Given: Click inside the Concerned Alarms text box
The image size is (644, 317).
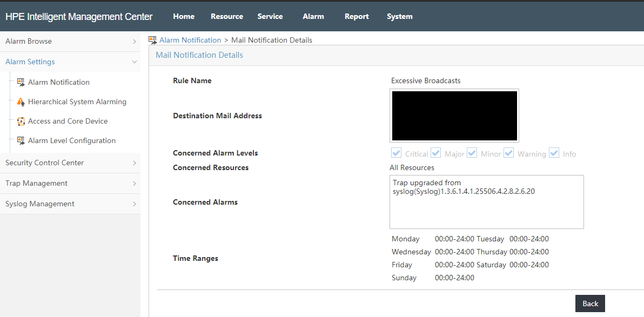Looking at the screenshot, I should [487, 202].
